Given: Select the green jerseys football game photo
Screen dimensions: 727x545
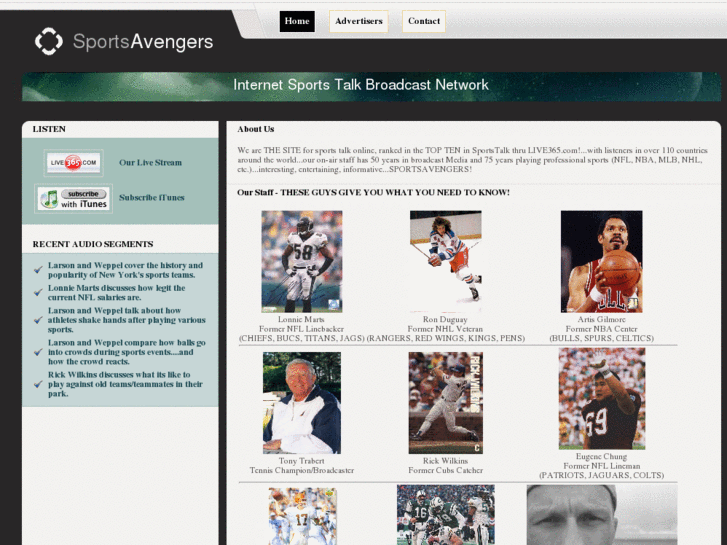Looking at the screenshot, I should pyautogui.click(x=446, y=515).
